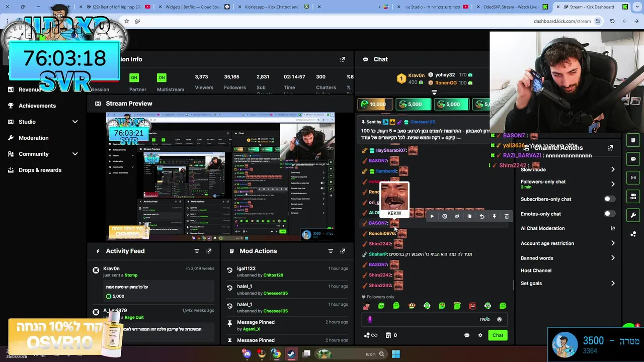
Task: Click Chitos126 moderator name
Action: tap(273, 275)
